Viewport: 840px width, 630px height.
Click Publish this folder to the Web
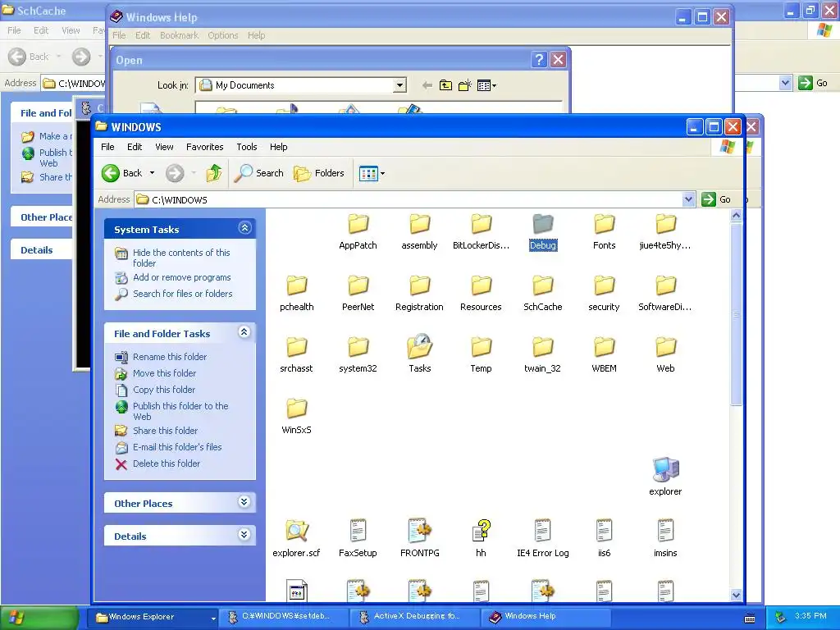click(180, 411)
